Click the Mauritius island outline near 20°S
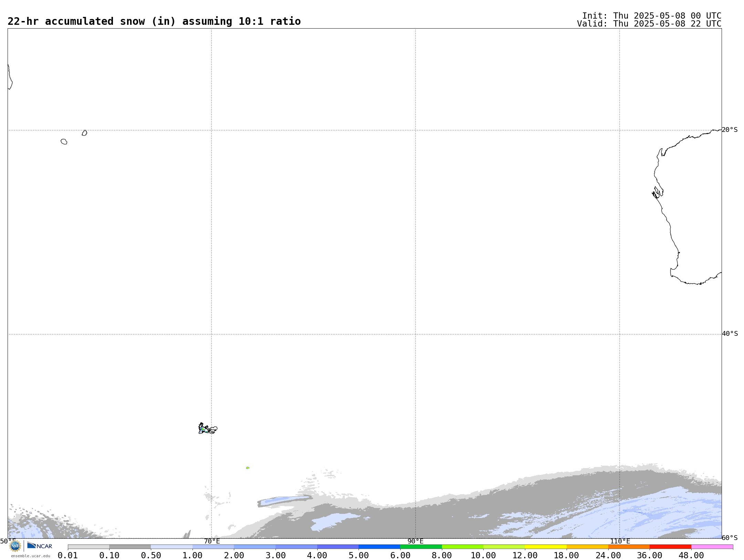Viewport: 744px width, 560px height. pyautogui.click(x=84, y=133)
